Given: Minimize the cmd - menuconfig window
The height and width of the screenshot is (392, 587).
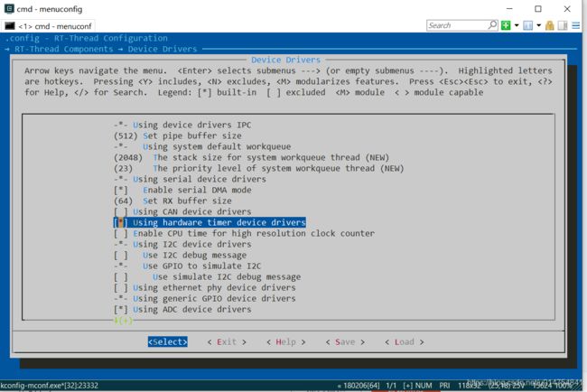Looking at the screenshot, I should (509, 9).
